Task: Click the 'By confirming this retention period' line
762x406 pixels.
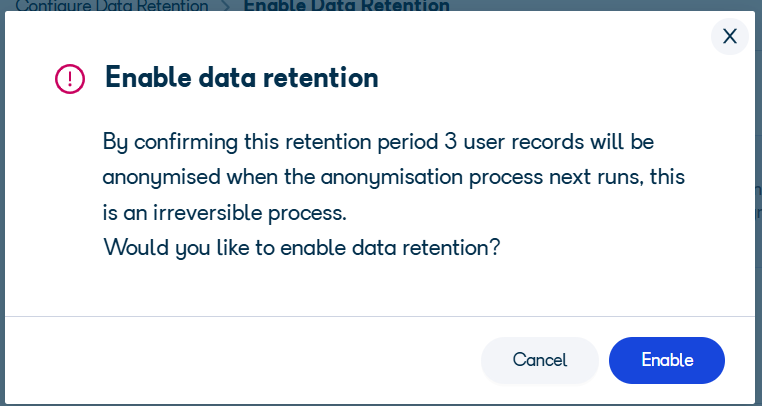Action: [x=379, y=142]
